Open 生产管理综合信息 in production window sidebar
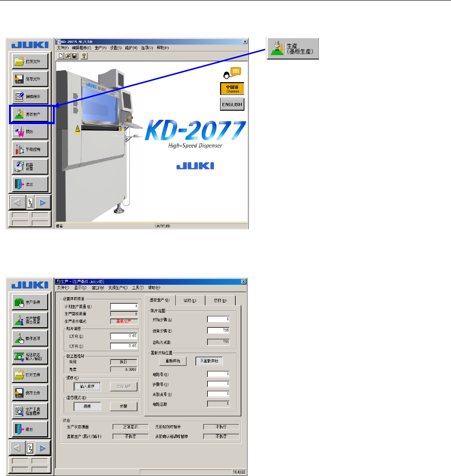451x476 pixels. 30,320
